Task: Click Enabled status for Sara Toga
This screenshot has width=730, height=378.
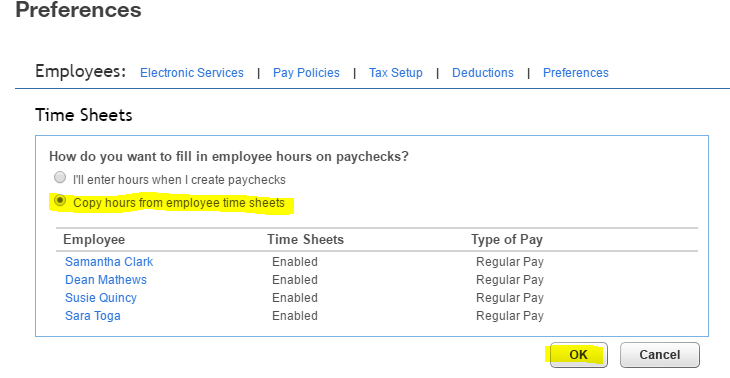Action: coord(295,316)
